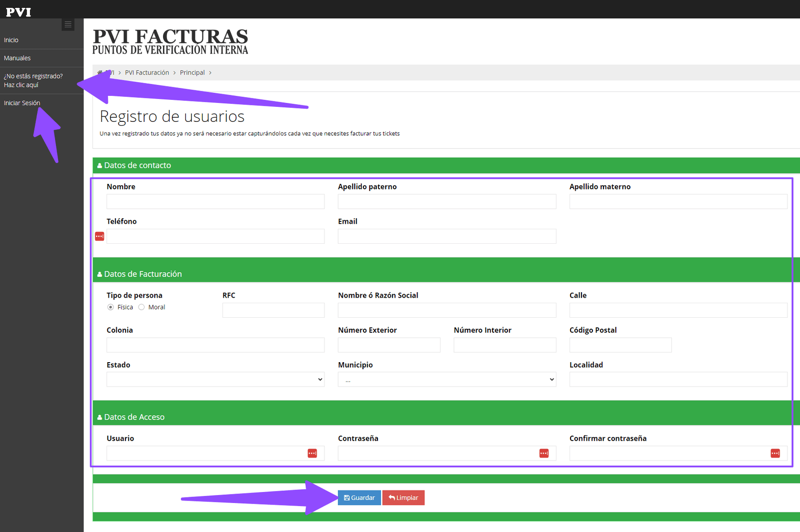Focus the Código Postal input field
Image resolution: width=800 pixels, height=532 pixels.
pos(620,345)
